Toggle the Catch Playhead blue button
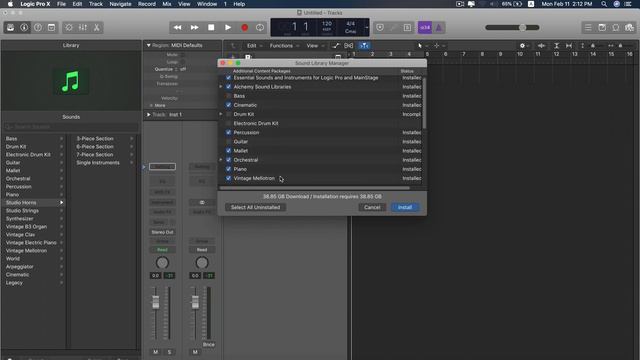Image resolution: width=640 pixels, height=360 pixels. pyautogui.click(x=364, y=46)
